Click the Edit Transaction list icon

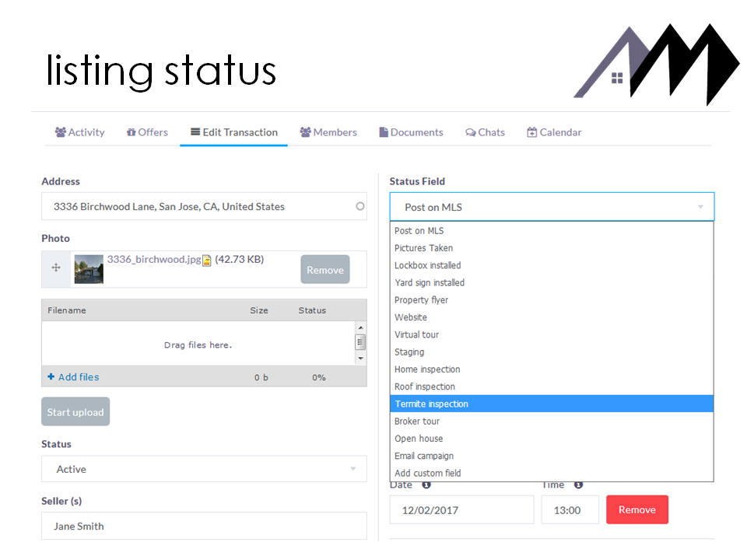pyautogui.click(x=195, y=132)
